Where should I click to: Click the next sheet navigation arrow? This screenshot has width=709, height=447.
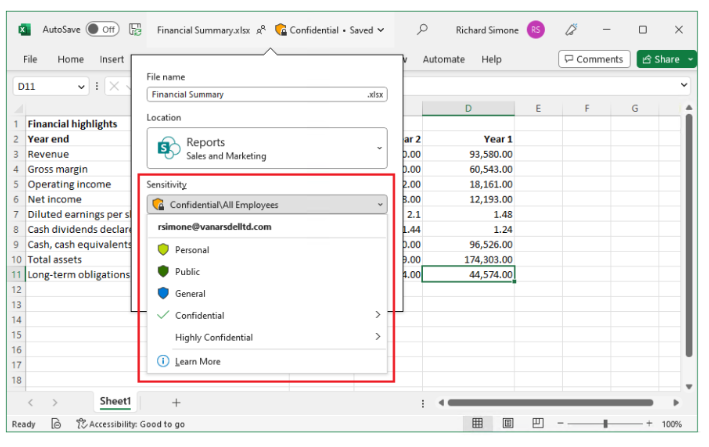click(x=55, y=402)
